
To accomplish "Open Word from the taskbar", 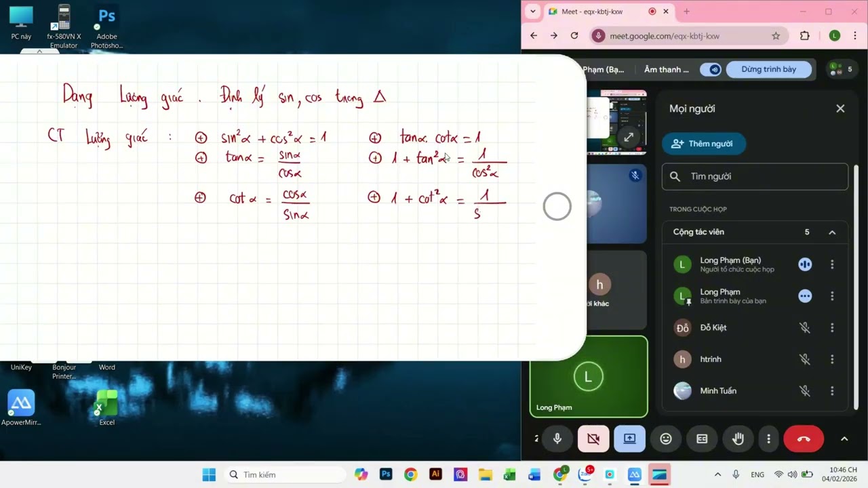I will (534, 474).
